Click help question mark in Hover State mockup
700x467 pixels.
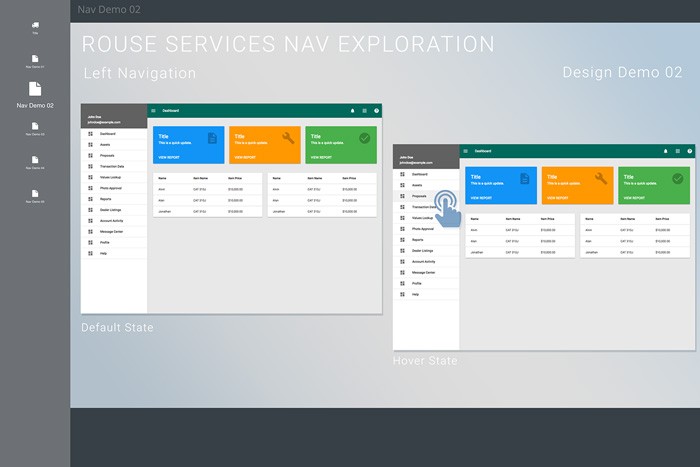689,151
